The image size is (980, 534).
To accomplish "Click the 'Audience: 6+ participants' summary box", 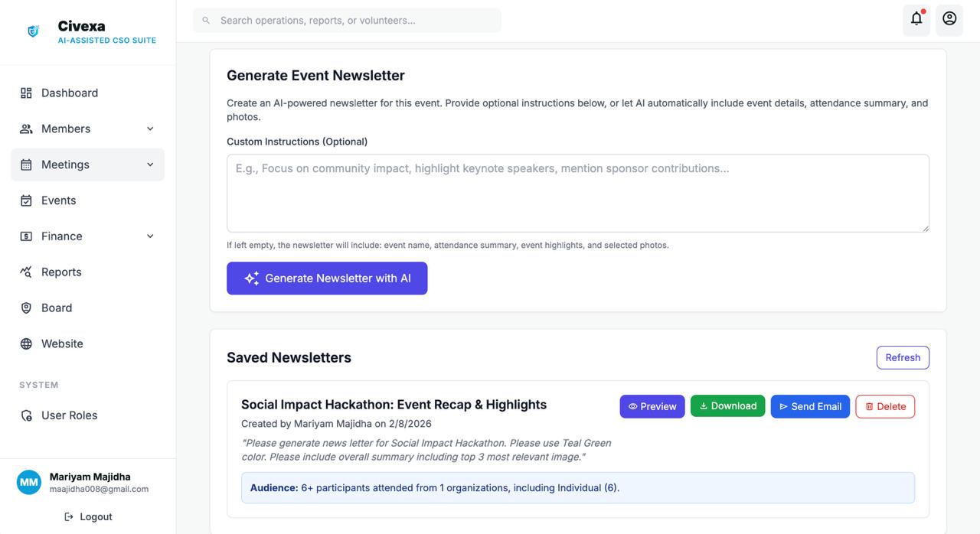I will tap(578, 488).
